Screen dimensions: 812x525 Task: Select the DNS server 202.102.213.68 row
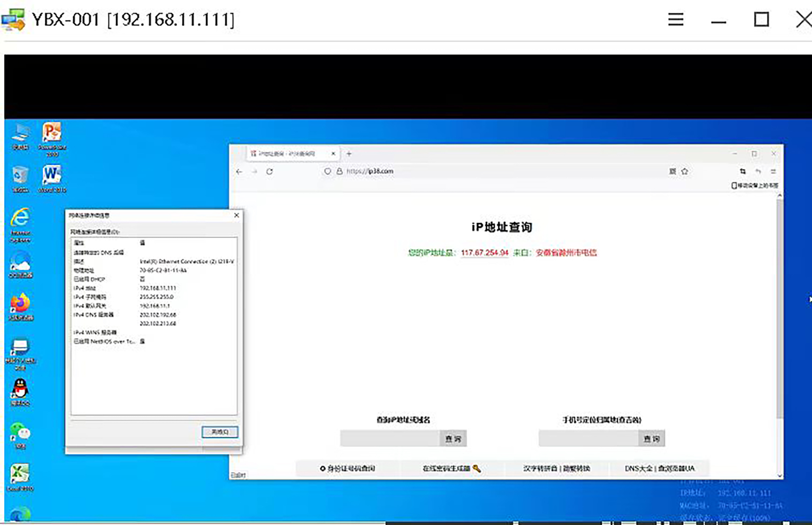pos(154,324)
